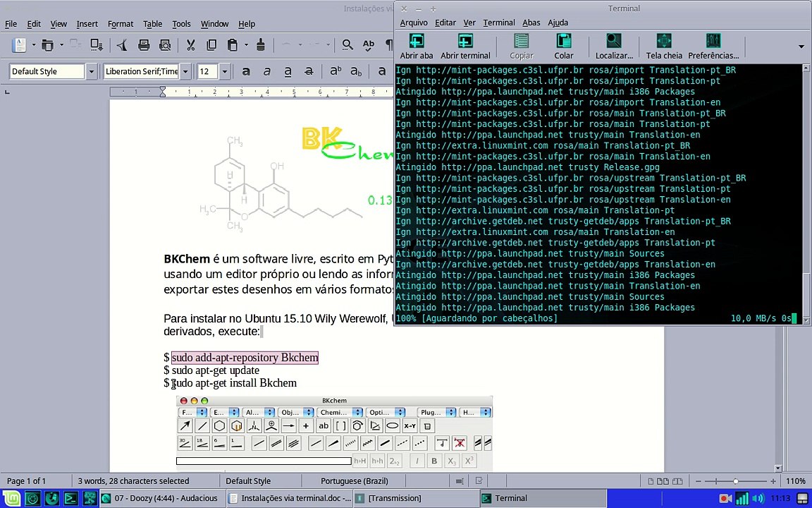Open Find & Replace magnifier icon
Screen dimensions: 812x508
pyautogui.click(x=347, y=45)
